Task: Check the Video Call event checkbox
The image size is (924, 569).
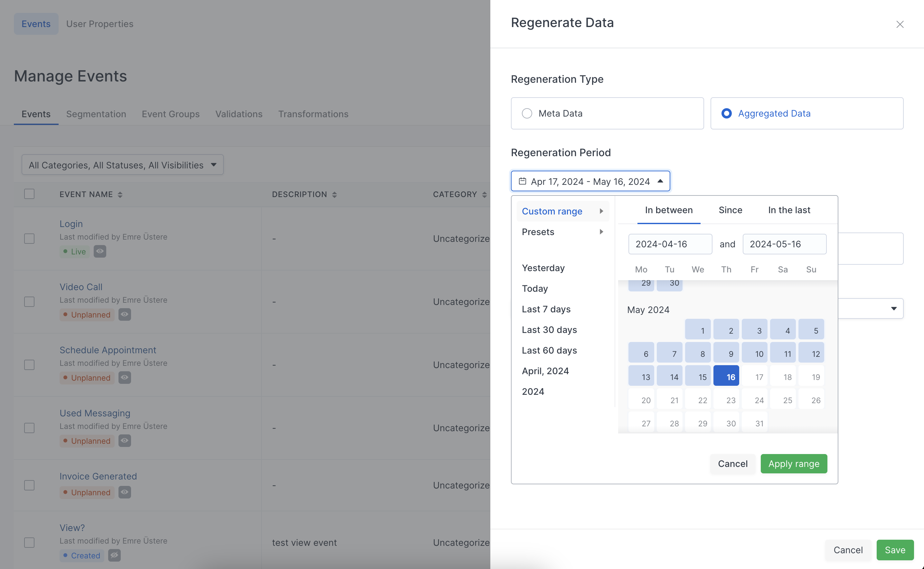Action: click(29, 302)
